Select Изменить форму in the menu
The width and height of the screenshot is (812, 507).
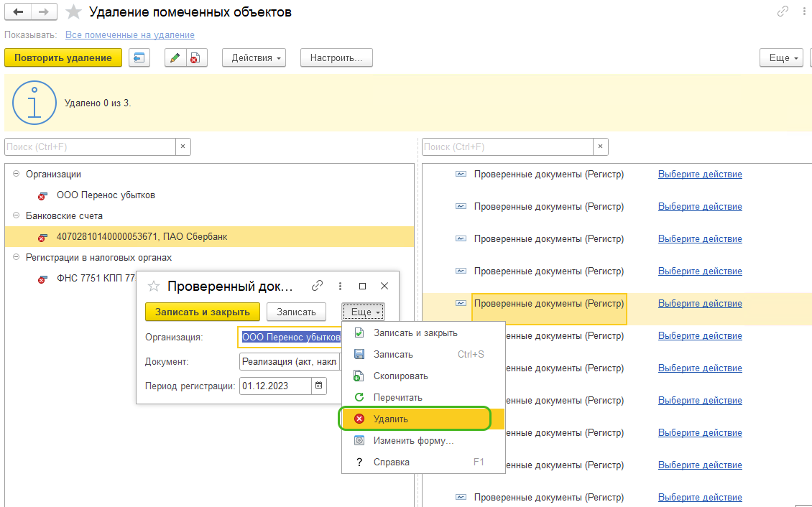click(413, 440)
